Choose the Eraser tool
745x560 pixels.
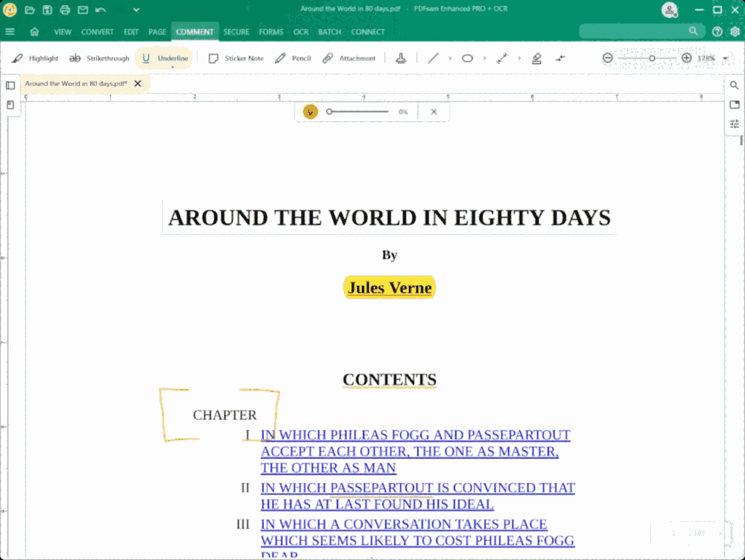[537, 58]
